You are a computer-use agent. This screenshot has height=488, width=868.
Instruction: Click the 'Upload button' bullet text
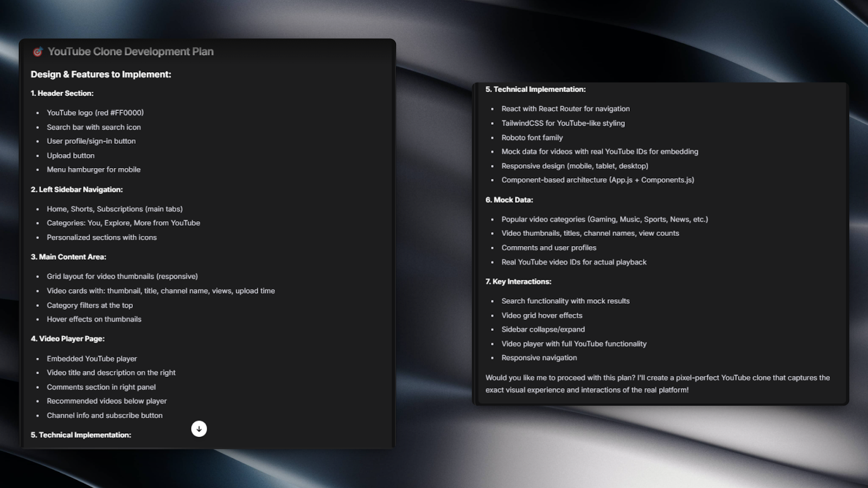71,156
